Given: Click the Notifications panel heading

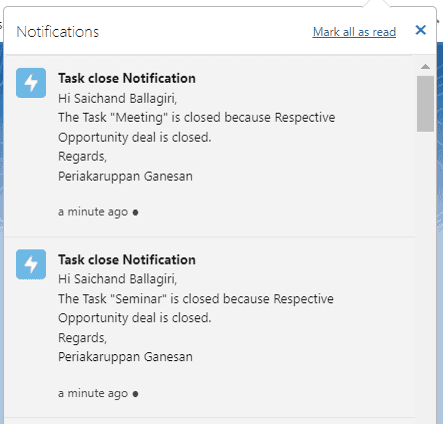Looking at the screenshot, I should click(58, 32).
